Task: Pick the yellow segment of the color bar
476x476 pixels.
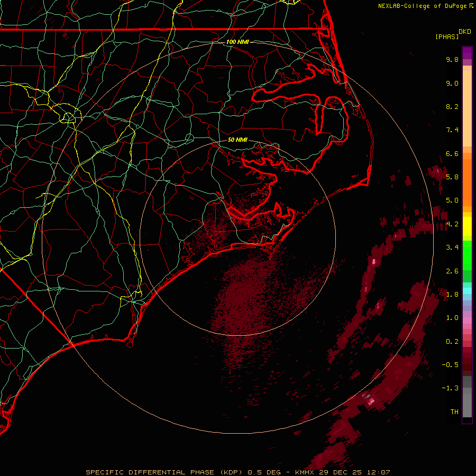Action: click(x=467, y=226)
